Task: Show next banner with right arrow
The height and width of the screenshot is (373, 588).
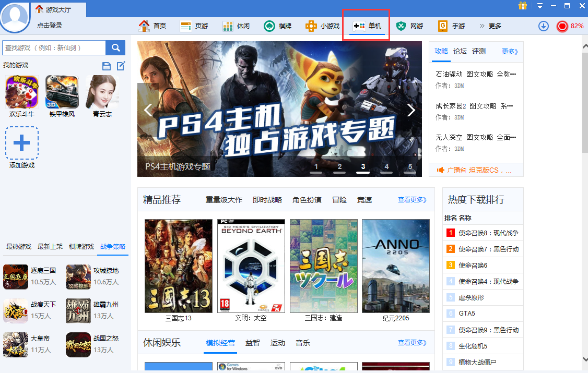Action: 411,110
